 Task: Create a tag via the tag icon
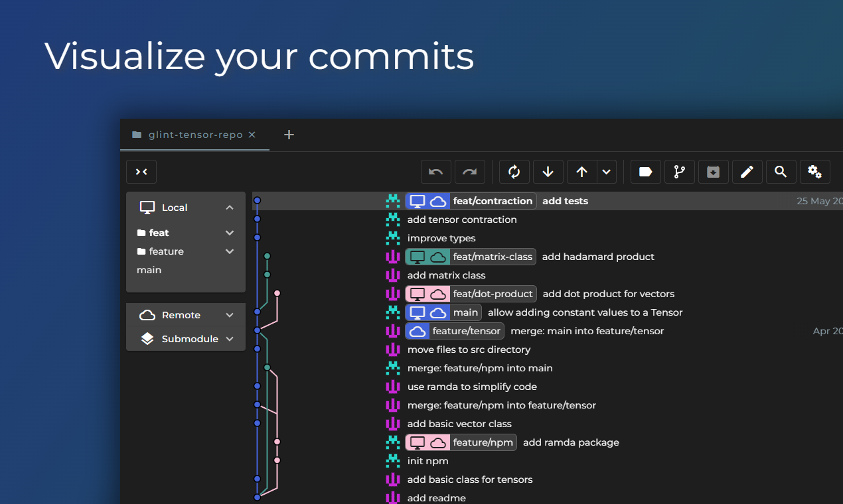tap(645, 172)
